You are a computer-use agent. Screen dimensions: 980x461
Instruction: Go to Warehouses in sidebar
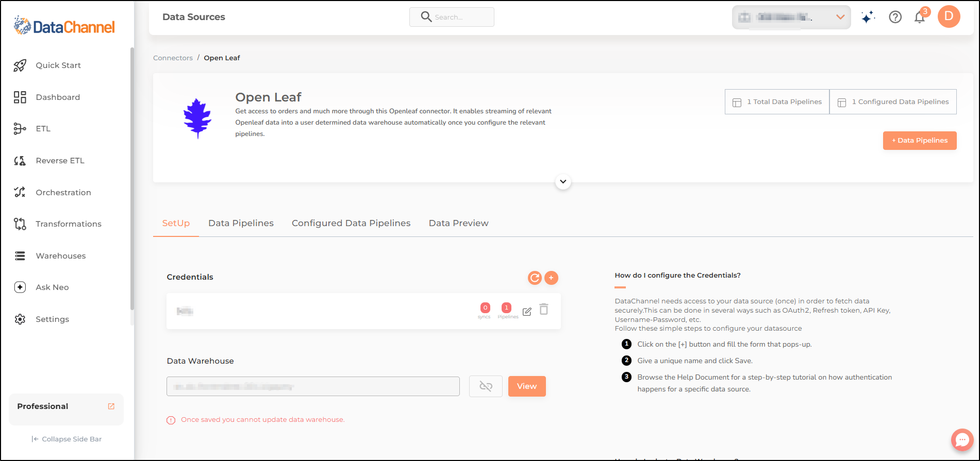(61, 256)
